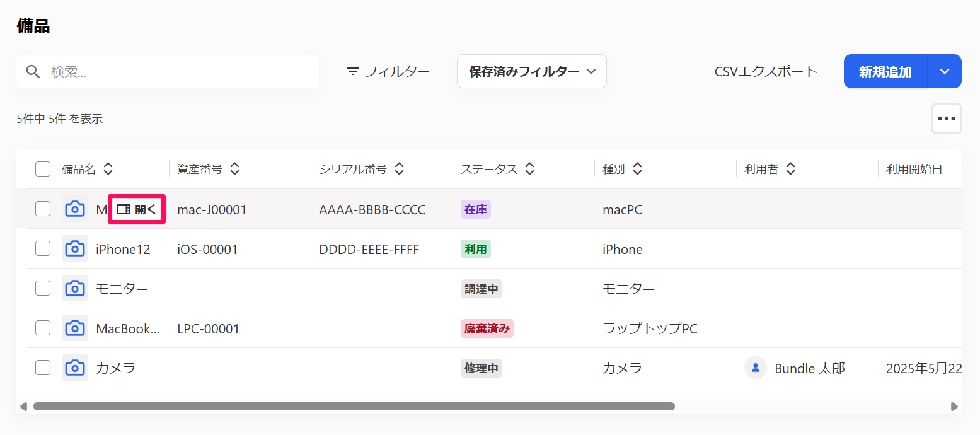
Task: Click the horizontal scrollbar thumb
Action: [x=354, y=407]
